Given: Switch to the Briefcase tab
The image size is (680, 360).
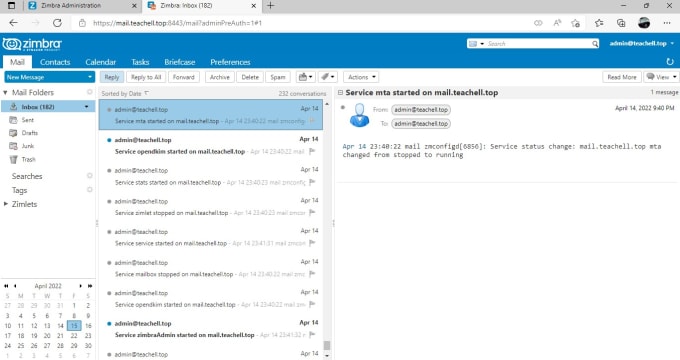Looking at the screenshot, I should click(180, 62).
